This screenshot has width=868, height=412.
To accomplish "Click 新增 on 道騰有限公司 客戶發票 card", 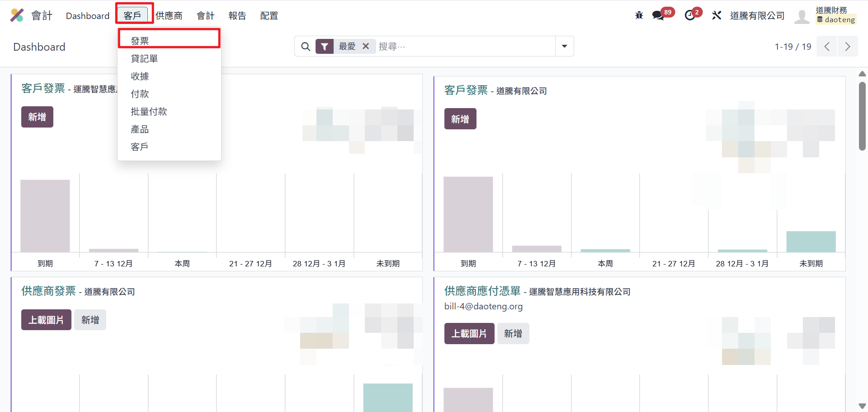I will point(460,119).
